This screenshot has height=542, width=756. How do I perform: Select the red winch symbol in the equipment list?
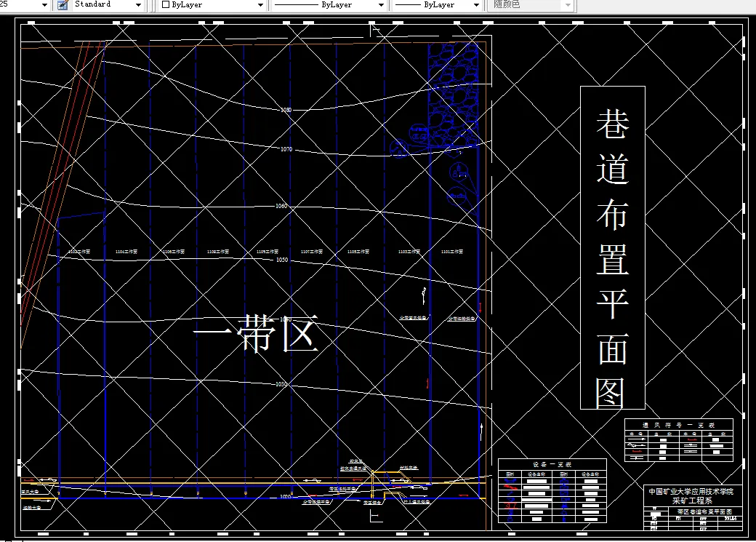pos(509,505)
